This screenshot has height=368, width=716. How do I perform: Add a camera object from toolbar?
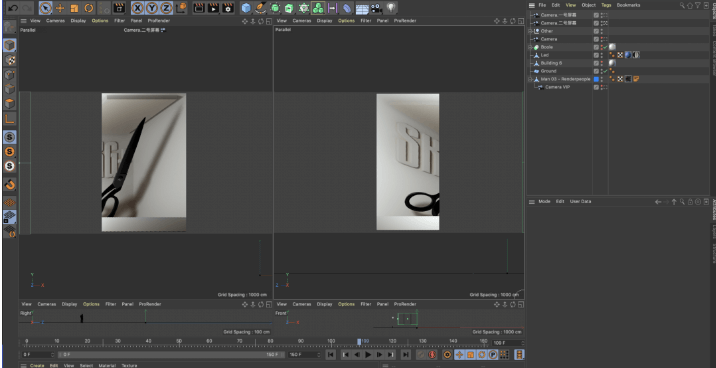[376, 8]
